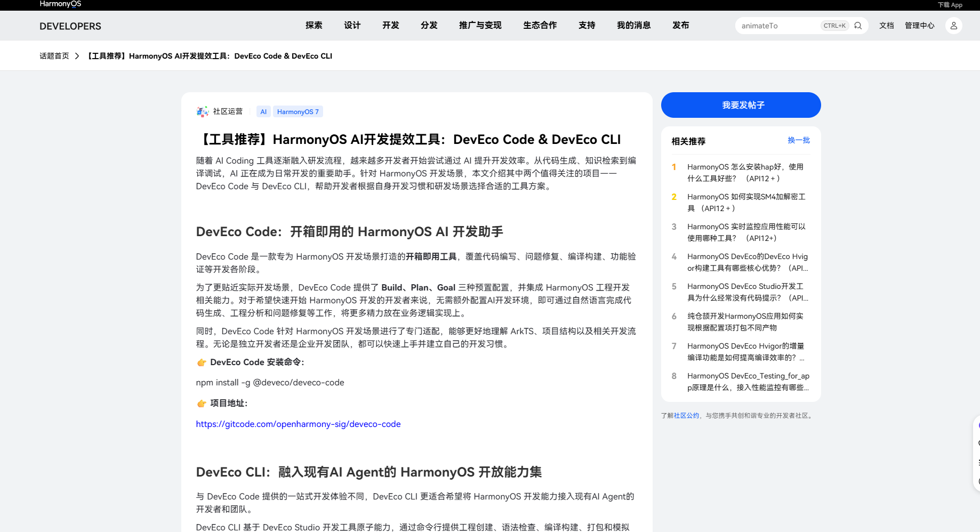The width and height of the screenshot is (980, 532).
Task: Click the npm install -g @deveco/deveco-code text
Action: tap(270, 383)
